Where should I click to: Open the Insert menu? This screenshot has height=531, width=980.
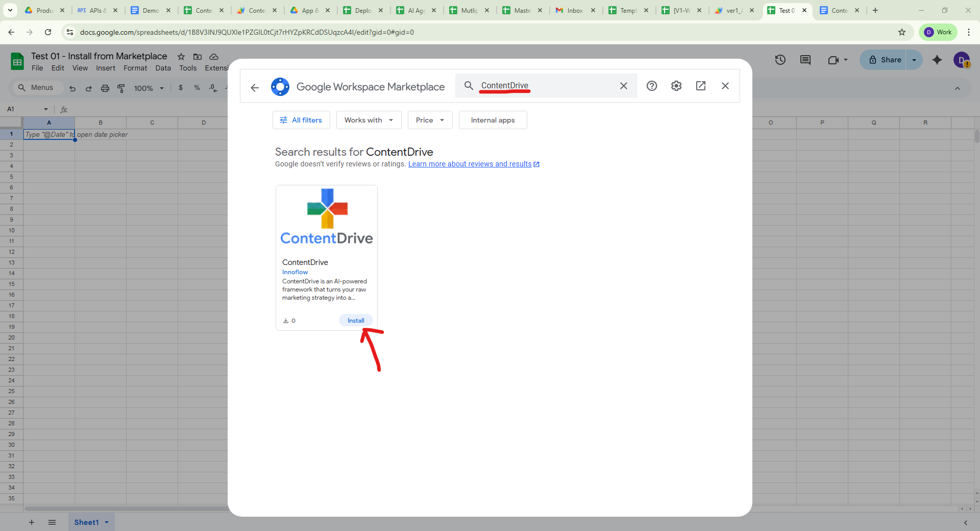[106, 68]
